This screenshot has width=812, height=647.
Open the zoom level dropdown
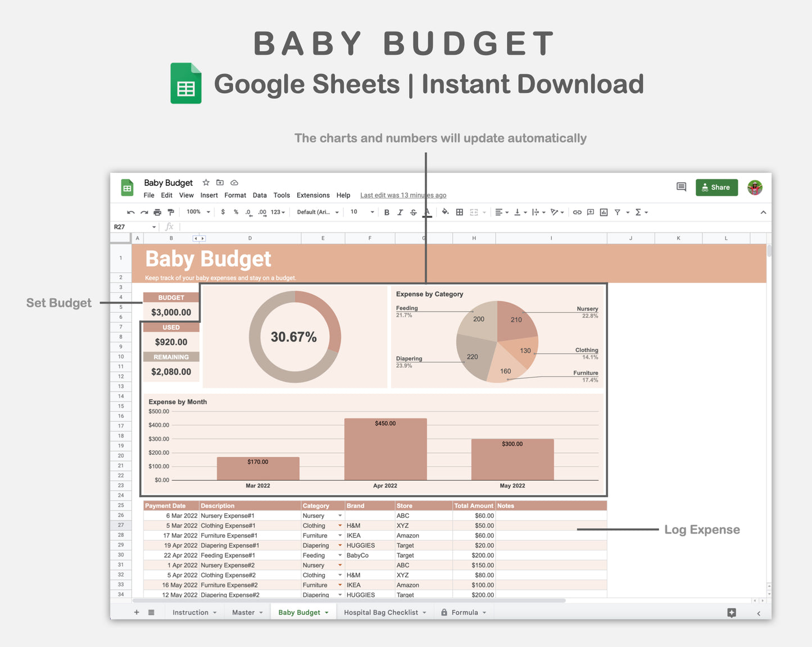tap(197, 212)
